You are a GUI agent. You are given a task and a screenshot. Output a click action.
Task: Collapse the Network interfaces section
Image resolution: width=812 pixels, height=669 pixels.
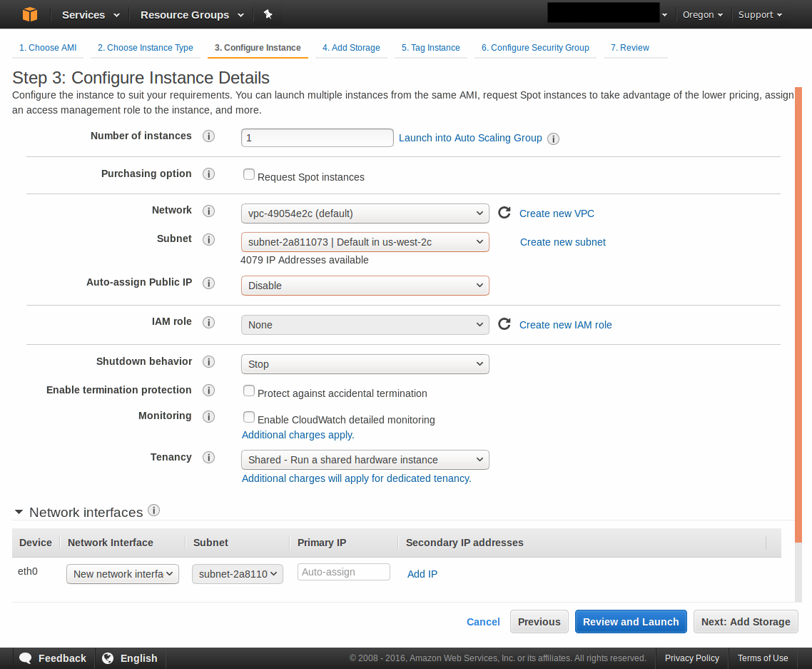point(19,513)
